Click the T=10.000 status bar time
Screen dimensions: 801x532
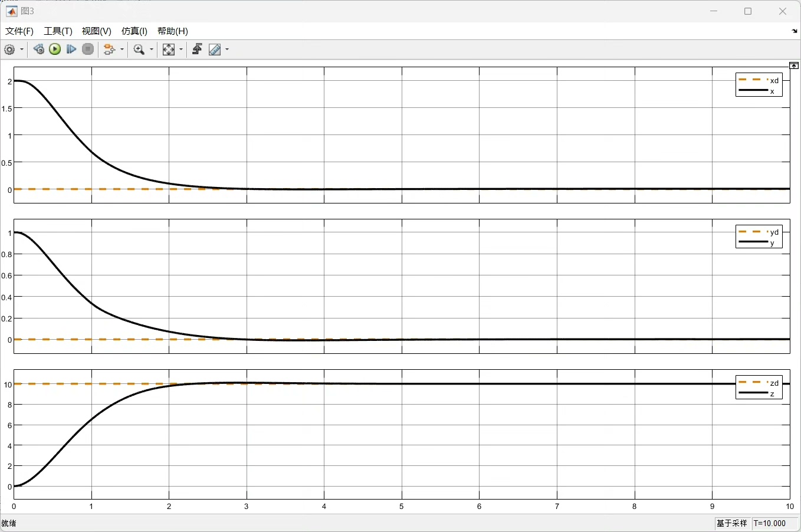coord(770,524)
